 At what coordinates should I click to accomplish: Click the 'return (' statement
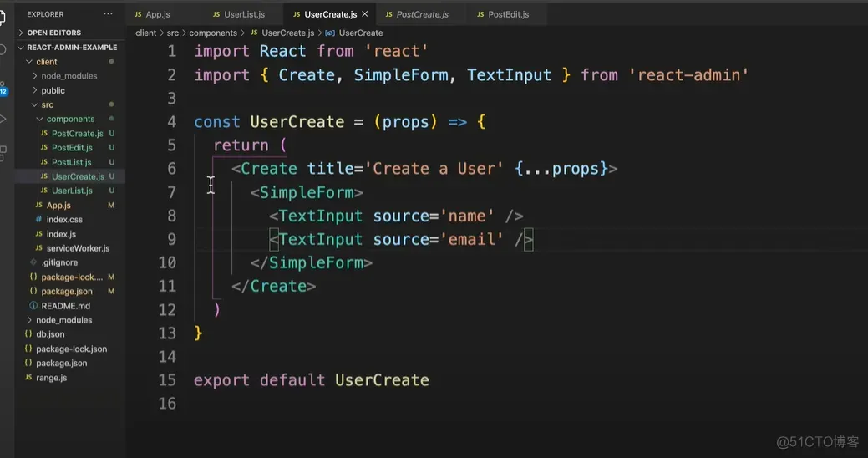[x=250, y=145]
